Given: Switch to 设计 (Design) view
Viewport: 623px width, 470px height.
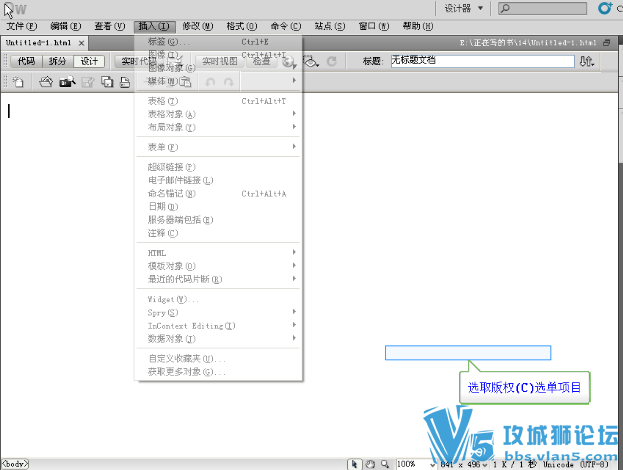Looking at the screenshot, I should [89, 61].
